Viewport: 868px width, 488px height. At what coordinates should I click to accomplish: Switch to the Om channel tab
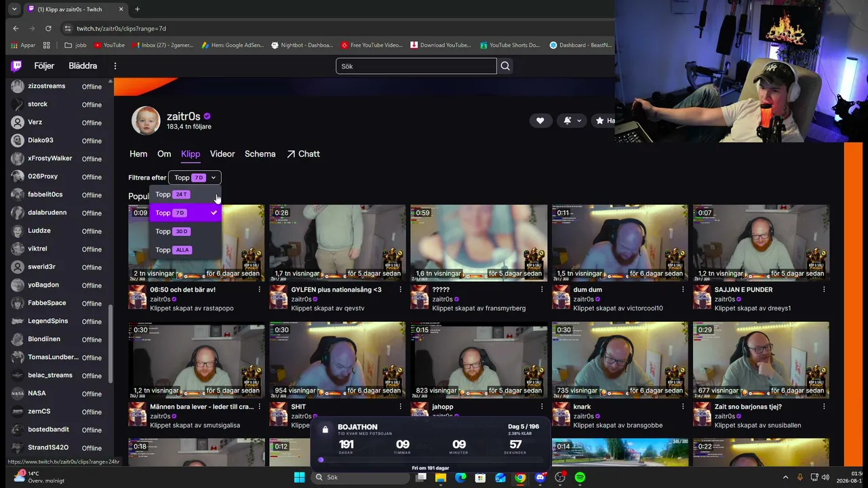164,154
